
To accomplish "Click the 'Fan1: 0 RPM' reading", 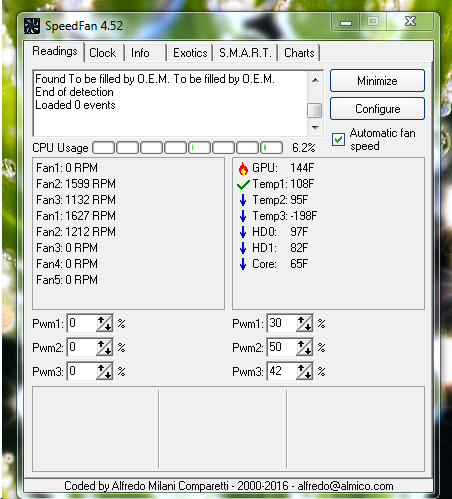I will 67,168.
